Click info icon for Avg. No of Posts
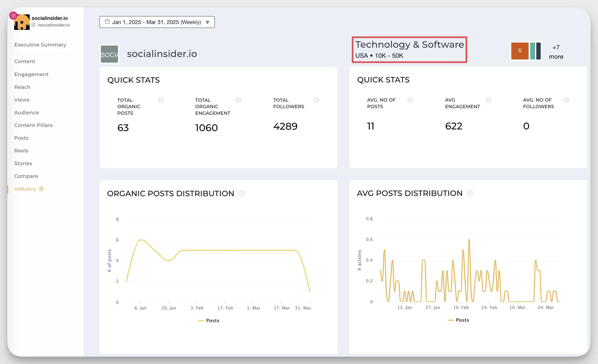The image size is (598, 364). point(410,100)
